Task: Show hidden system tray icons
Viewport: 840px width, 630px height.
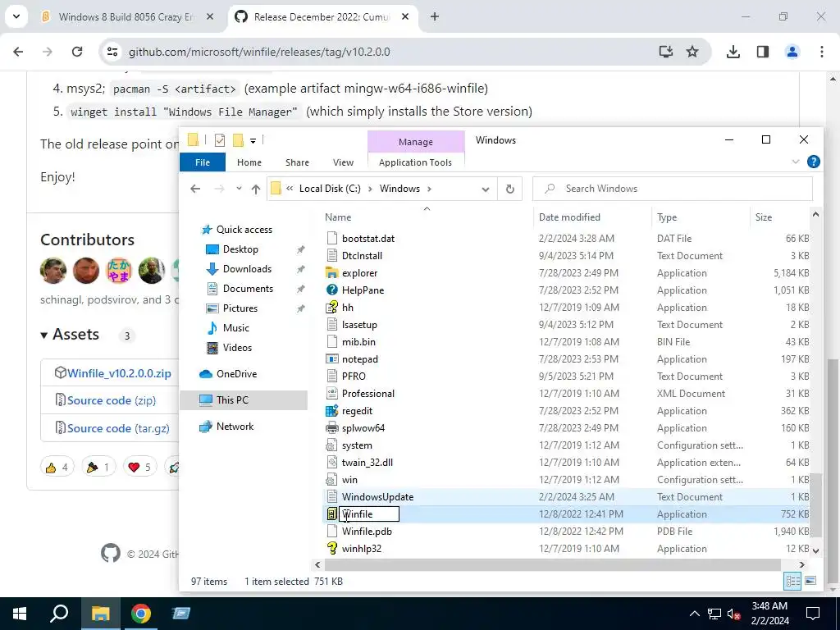Action: [694, 614]
